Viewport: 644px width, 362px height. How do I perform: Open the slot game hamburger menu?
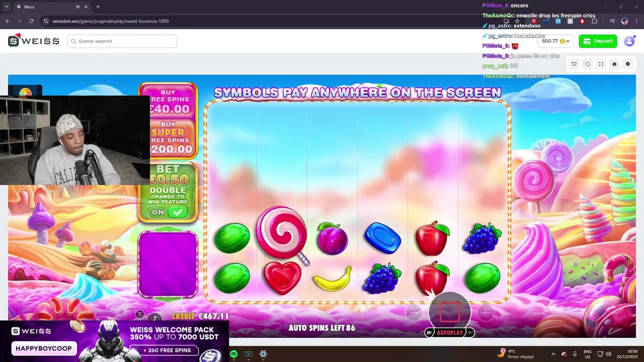coord(140,314)
